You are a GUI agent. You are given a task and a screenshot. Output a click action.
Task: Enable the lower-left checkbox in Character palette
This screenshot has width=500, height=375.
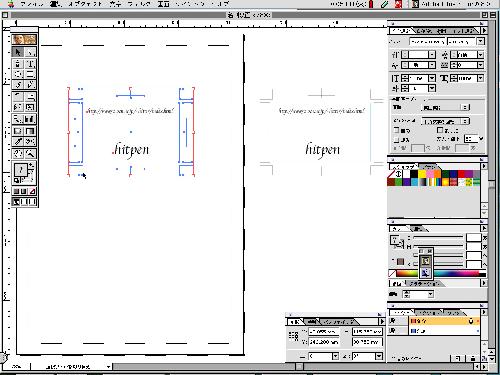point(397,139)
